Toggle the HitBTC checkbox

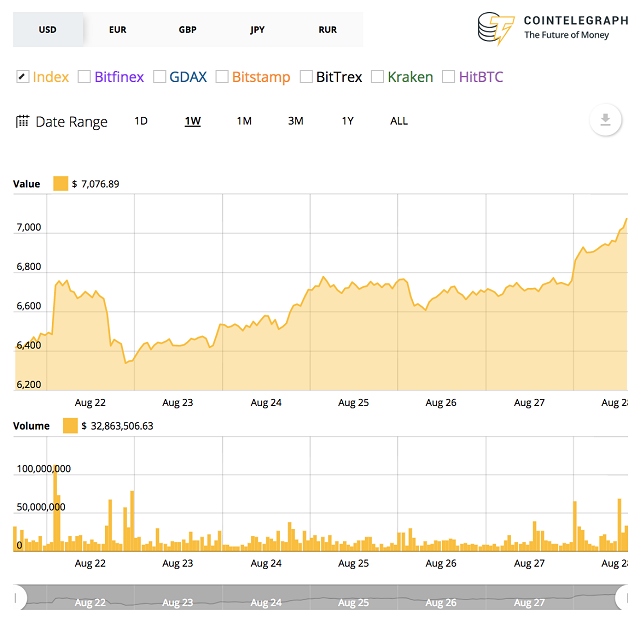pos(448,76)
